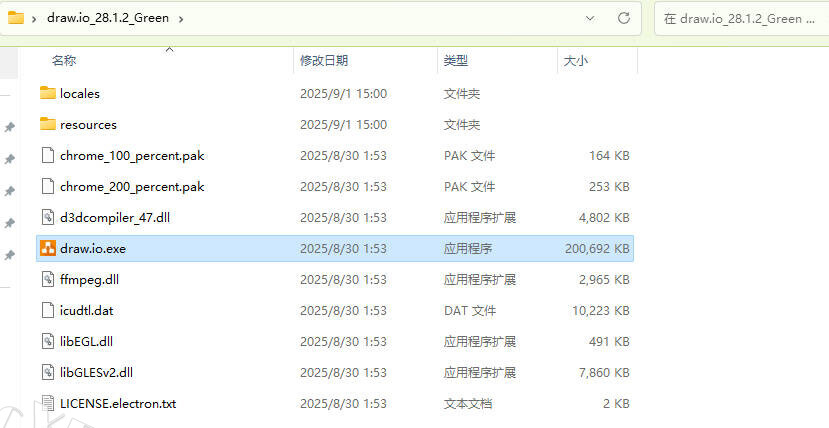Screen dimensions: 829x428
Task: Click the resources folder icon
Action: pyautogui.click(x=48, y=124)
